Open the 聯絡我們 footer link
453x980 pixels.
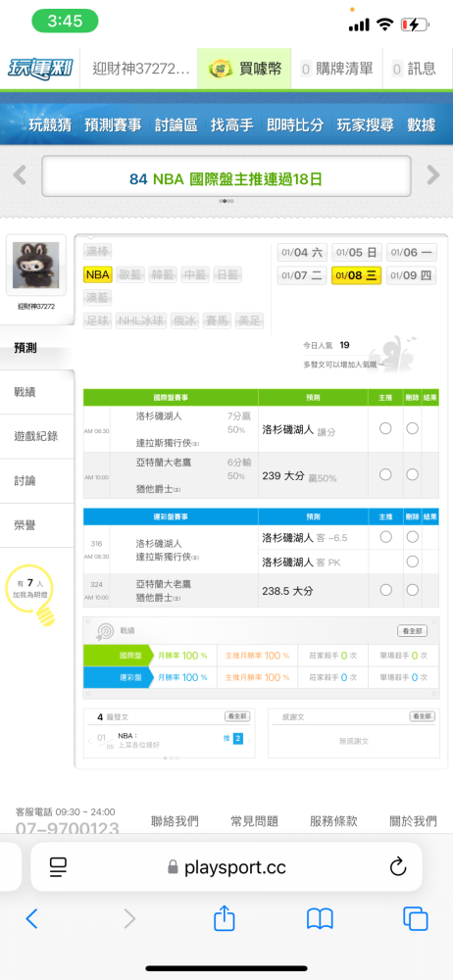point(175,821)
